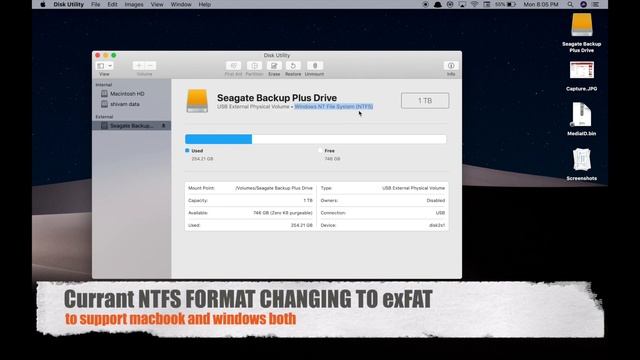The height and width of the screenshot is (360, 640).
Task: Open the Apple menu
Action: [x=43, y=4]
